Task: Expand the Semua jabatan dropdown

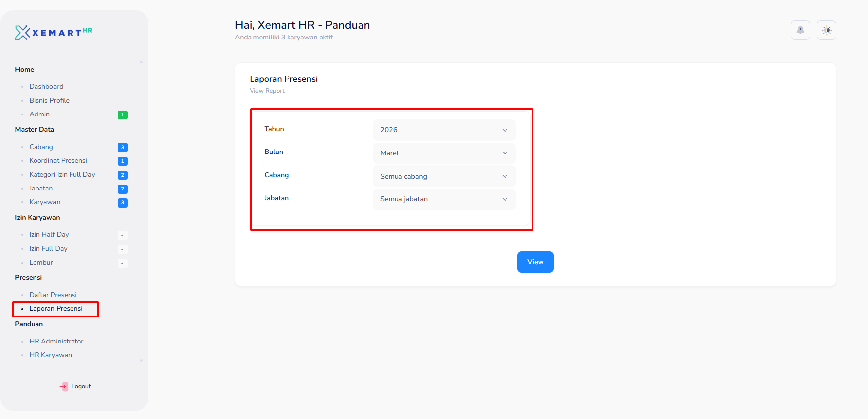Action: 444,199
